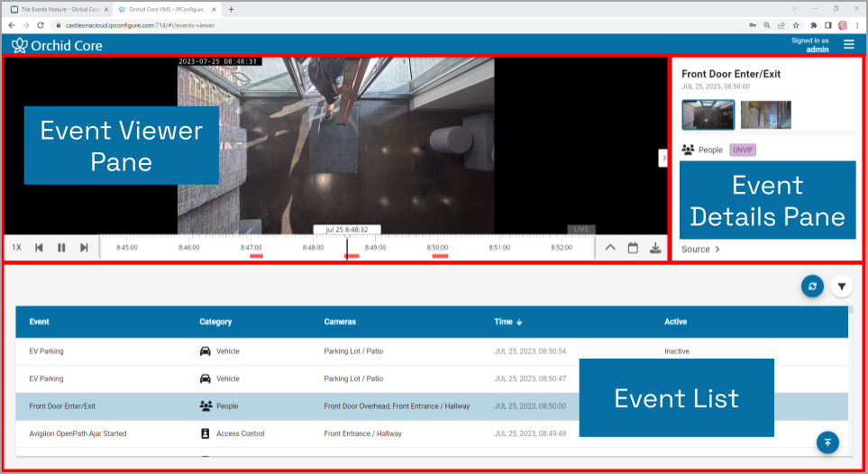Click the browser share page icon

point(781,25)
